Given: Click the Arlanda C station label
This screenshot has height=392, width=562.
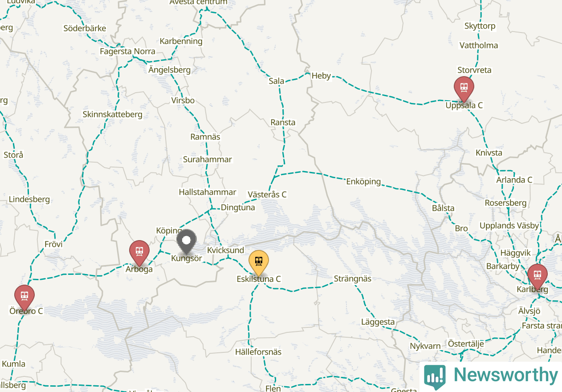Looking at the screenshot, I should (x=514, y=180).
